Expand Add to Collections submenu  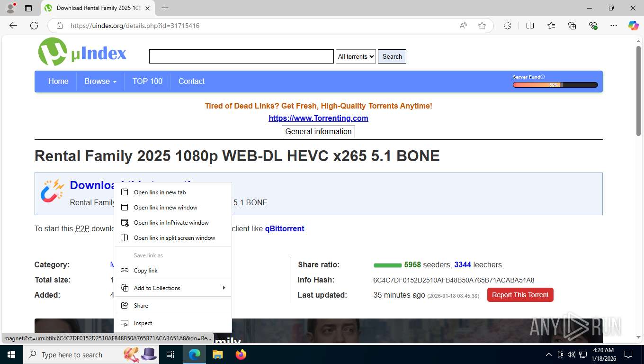(173, 288)
